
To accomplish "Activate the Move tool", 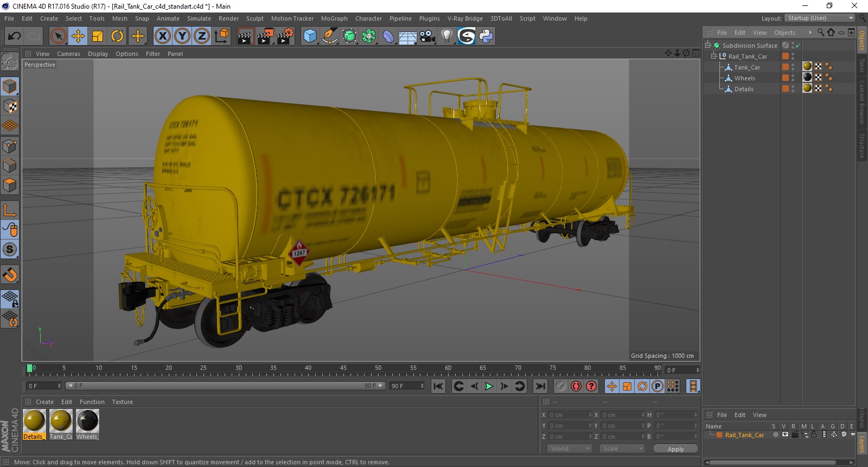I will [78, 36].
